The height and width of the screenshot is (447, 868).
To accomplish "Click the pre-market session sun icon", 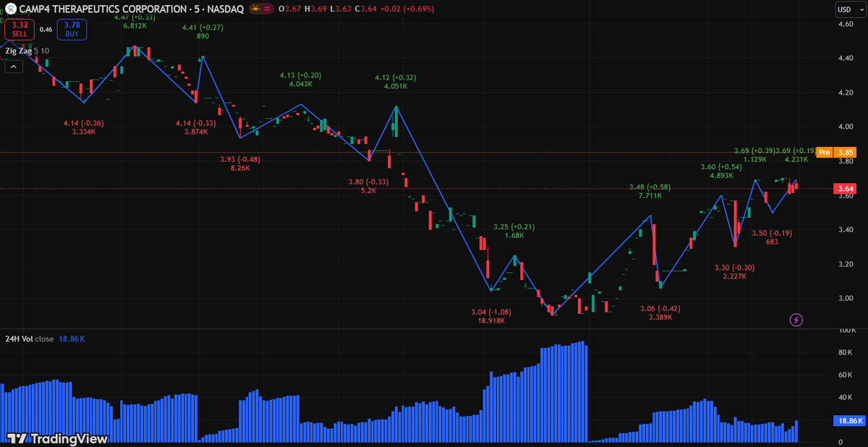I will pos(255,9).
